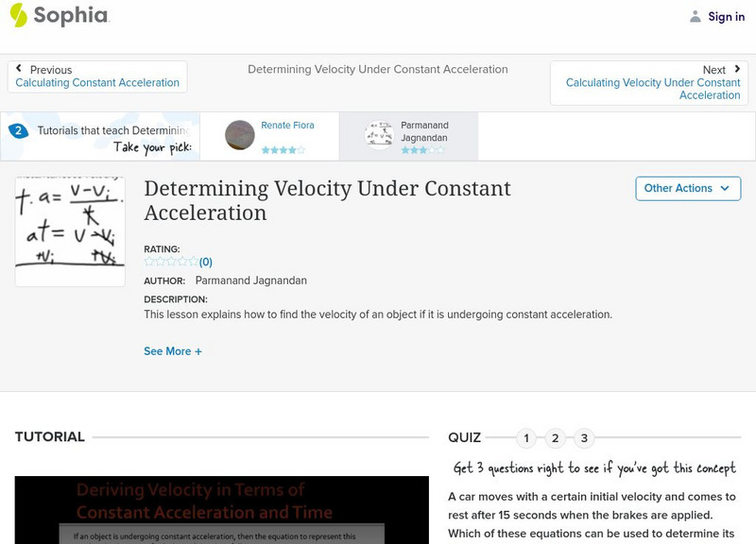Click the Other Actions chevron arrow

725,189
